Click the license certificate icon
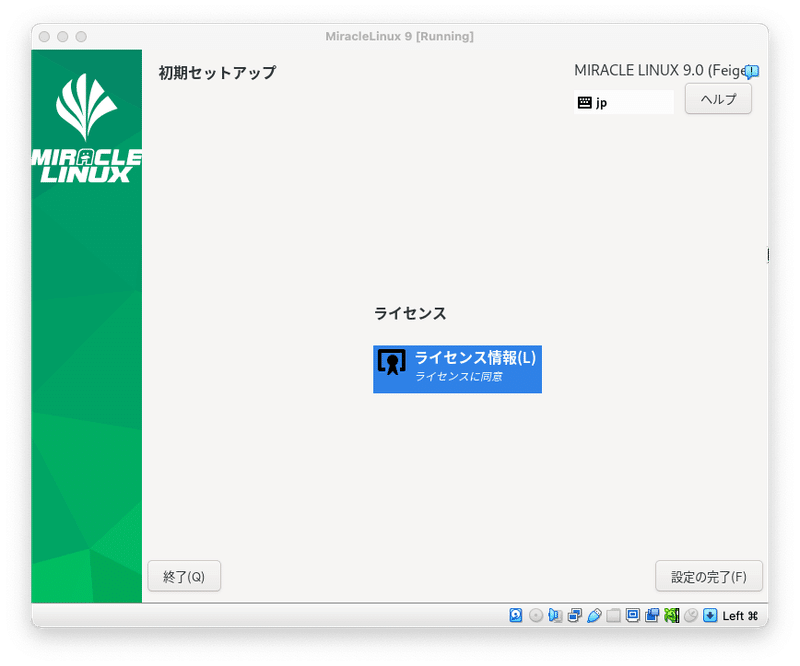800x666 pixels. click(x=392, y=362)
